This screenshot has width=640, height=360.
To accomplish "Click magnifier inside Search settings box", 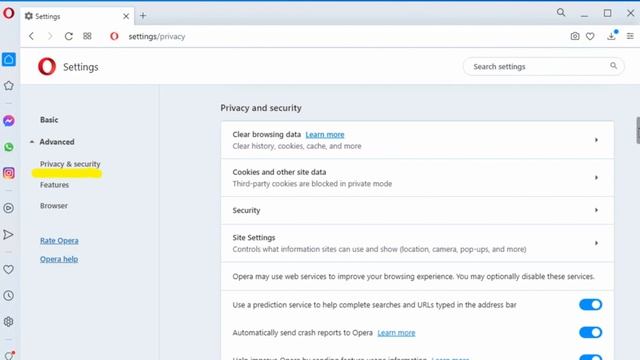I will pyautogui.click(x=613, y=66).
